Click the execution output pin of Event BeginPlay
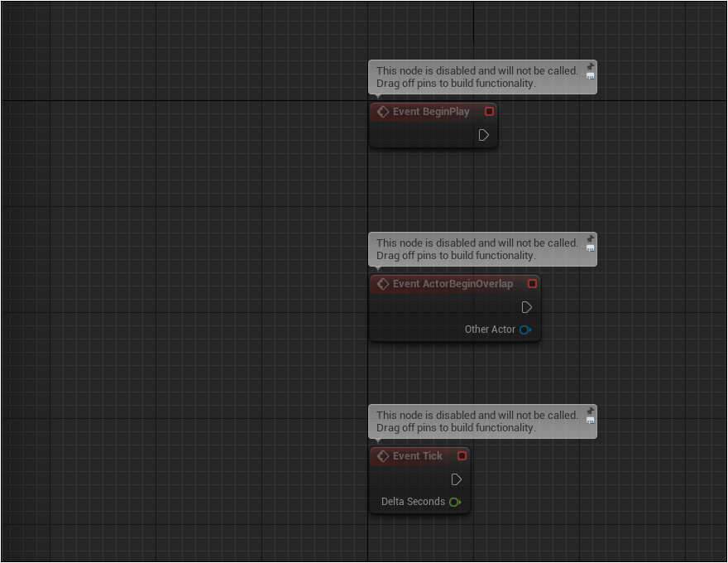The height and width of the screenshot is (563, 728). [x=484, y=135]
